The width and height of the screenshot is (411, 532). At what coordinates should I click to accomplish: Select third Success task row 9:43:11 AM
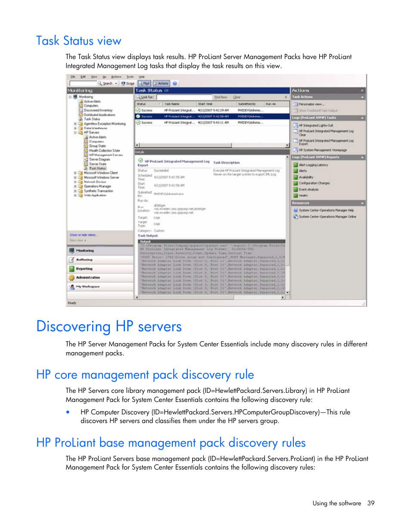click(x=212, y=123)
